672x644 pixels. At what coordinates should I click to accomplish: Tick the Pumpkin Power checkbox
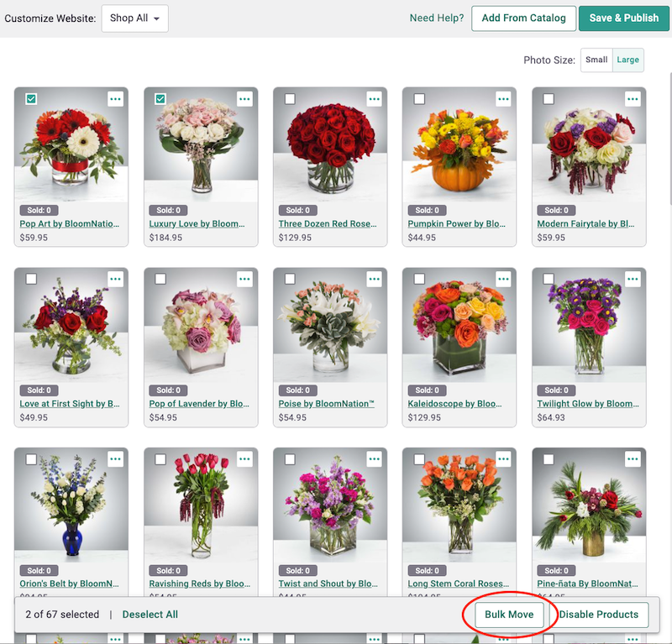pyautogui.click(x=419, y=99)
